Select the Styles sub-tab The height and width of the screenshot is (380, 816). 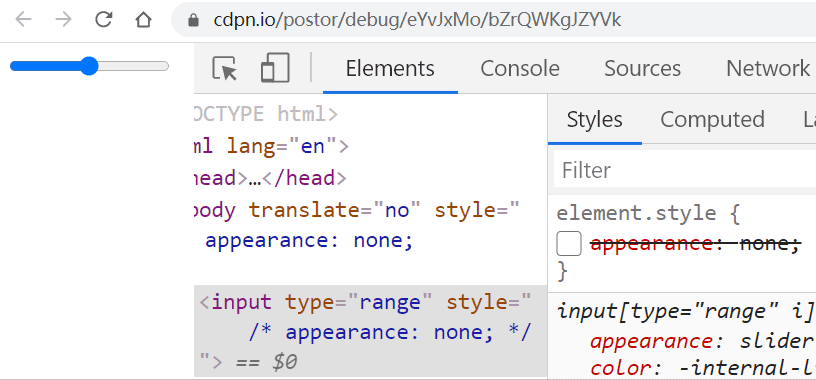pyautogui.click(x=594, y=119)
